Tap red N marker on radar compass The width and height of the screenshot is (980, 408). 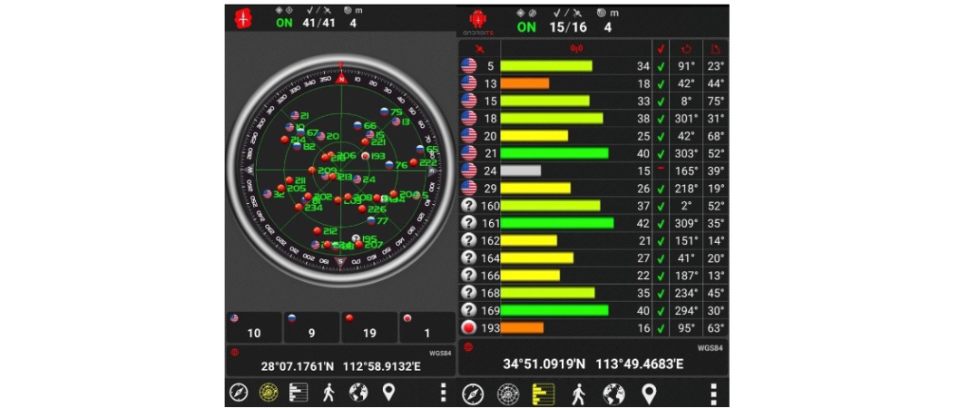pyautogui.click(x=340, y=79)
